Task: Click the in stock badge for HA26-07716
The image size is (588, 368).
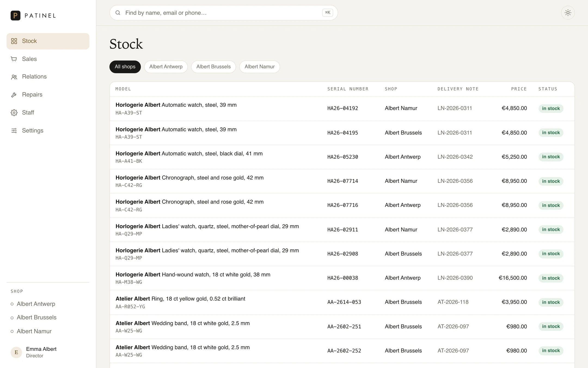Action: [x=551, y=206]
